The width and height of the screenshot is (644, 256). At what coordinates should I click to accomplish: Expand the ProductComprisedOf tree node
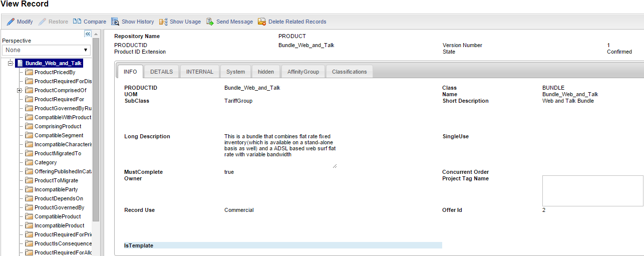[x=19, y=90]
